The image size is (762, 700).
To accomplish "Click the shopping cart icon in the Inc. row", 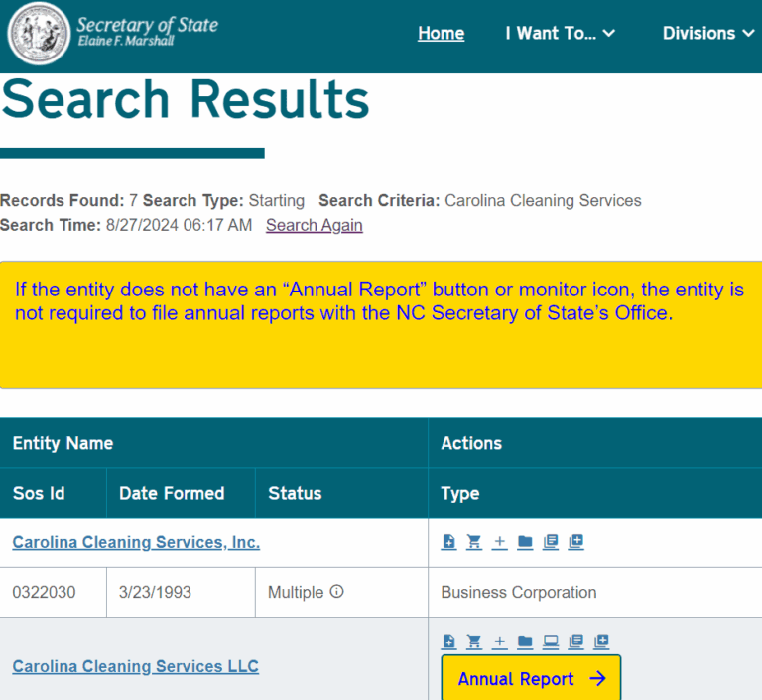I will tap(474, 542).
